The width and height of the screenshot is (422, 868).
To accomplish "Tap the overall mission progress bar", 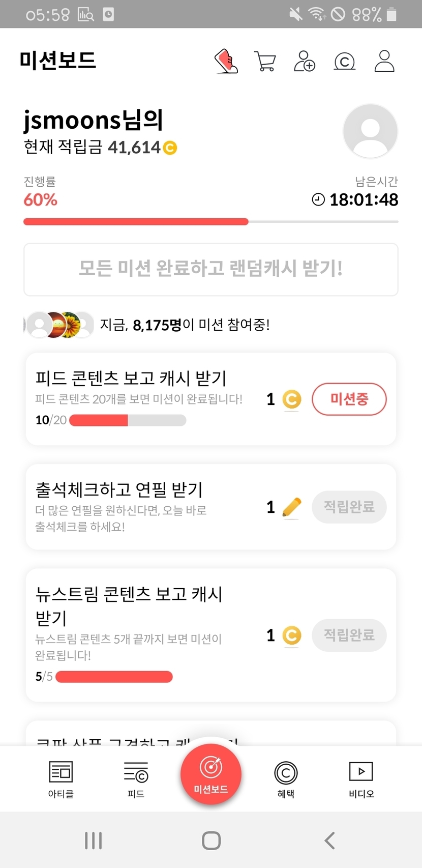I will (211, 222).
